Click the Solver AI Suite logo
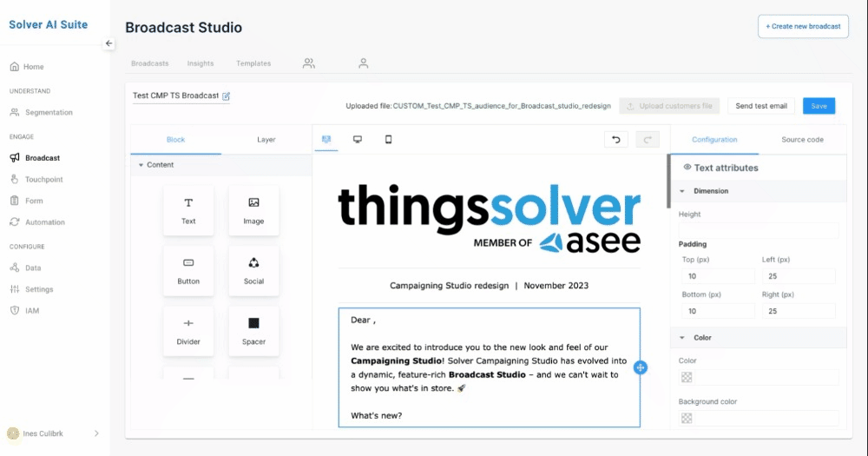Image resolution: width=868 pixels, height=456 pixels. point(48,24)
